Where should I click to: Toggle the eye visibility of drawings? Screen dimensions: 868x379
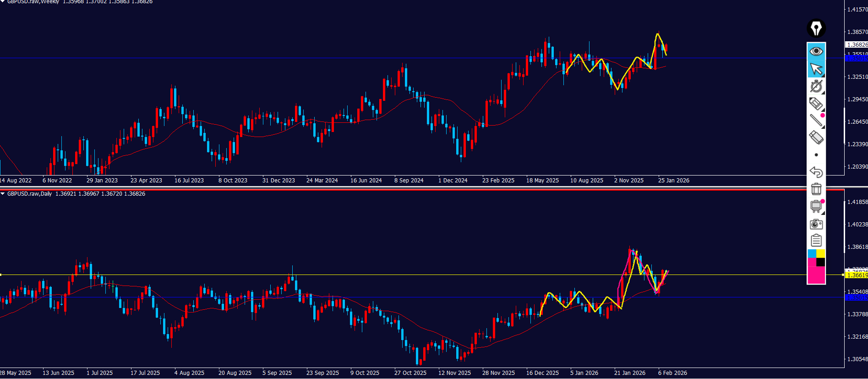(816, 51)
